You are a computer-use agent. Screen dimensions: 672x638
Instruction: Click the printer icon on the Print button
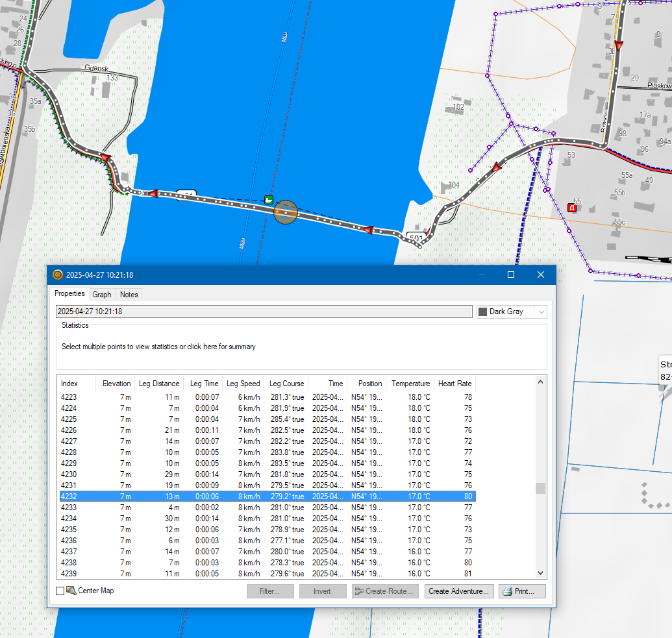(x=507, y=591)
